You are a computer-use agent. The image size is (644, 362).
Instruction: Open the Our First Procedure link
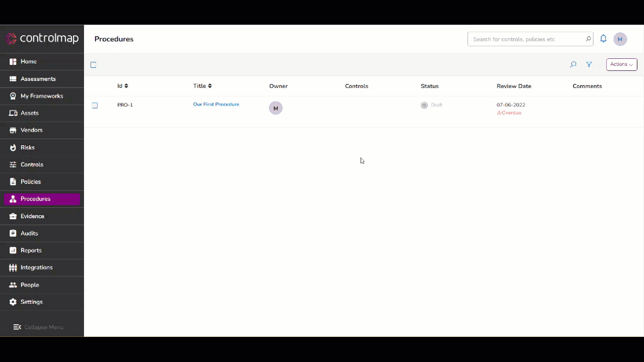(216, 105)
